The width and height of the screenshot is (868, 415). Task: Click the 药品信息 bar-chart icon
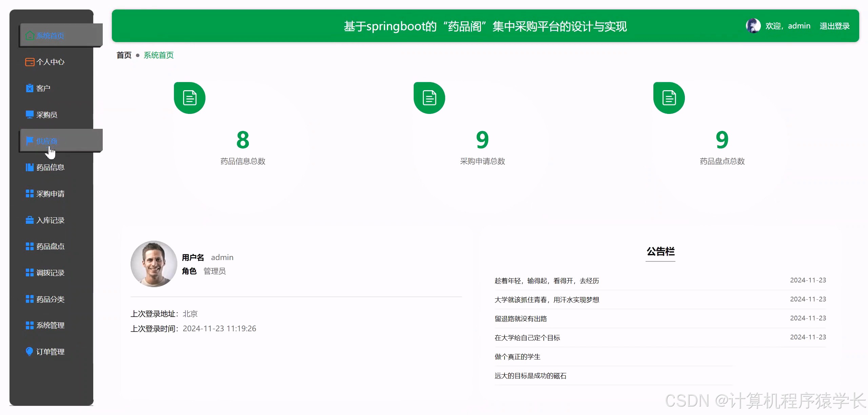pyautogui.click(x=28, y=167)
